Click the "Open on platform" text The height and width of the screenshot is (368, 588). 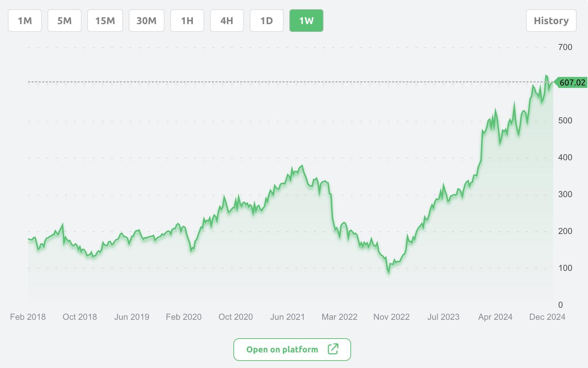coord(282,350)
